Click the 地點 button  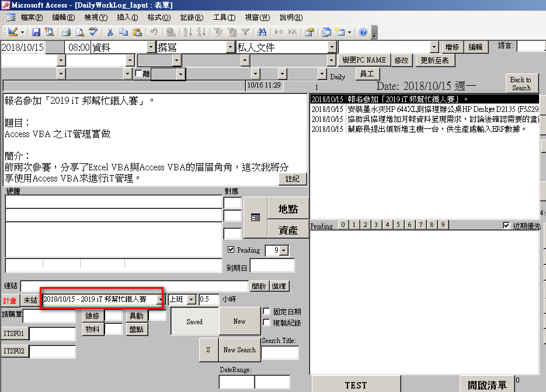[288, 209]
